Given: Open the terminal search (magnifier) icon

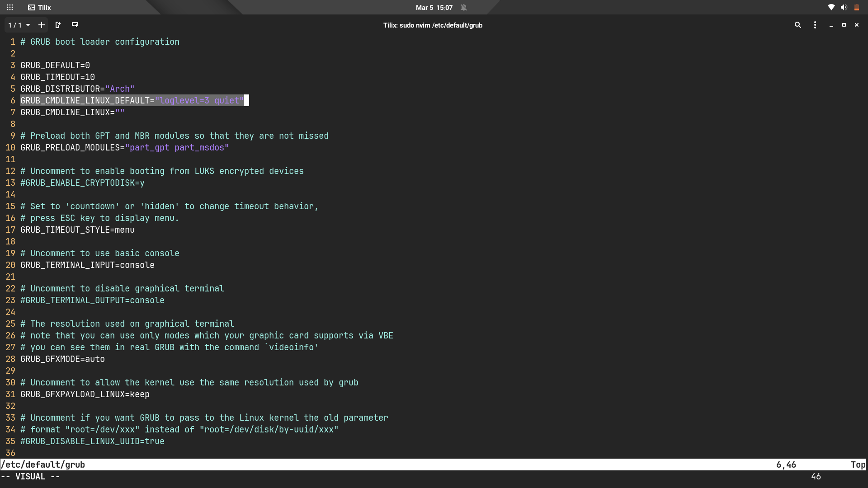Looking at the screenshot, I should click(x=798, y=25).
